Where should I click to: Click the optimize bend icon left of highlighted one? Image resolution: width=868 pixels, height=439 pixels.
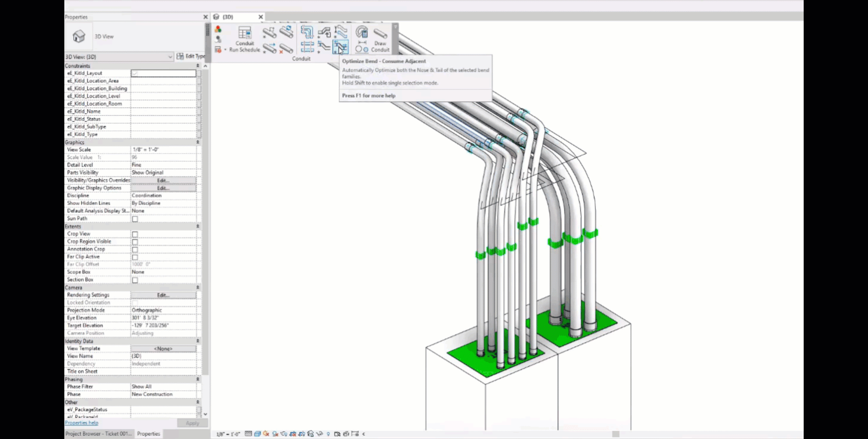click(324, 47)
